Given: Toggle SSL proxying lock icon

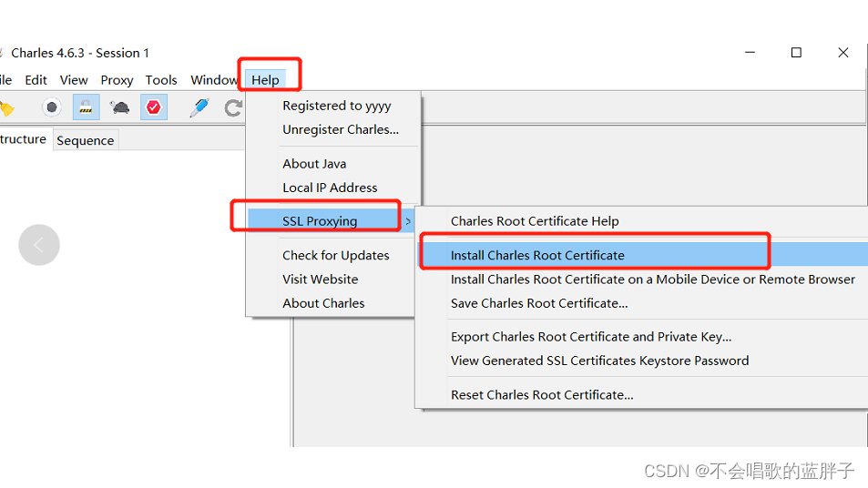Looking at the screenshot, I should [86, 107].
